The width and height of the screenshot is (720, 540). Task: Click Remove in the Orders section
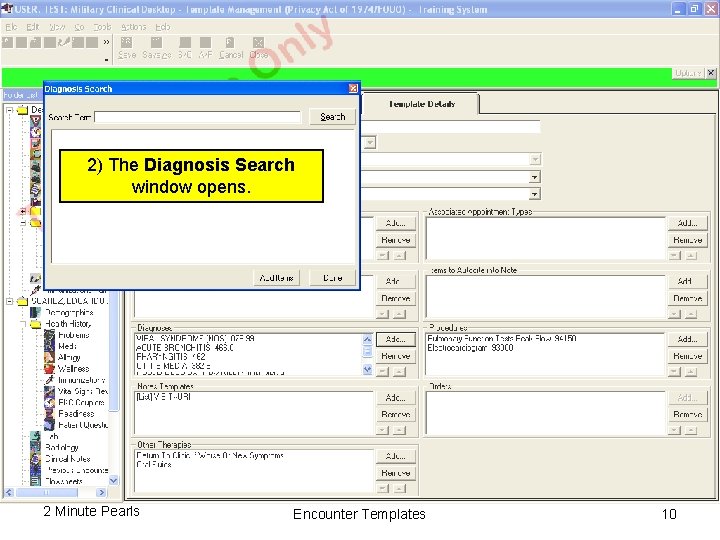(x=687, y=414)
